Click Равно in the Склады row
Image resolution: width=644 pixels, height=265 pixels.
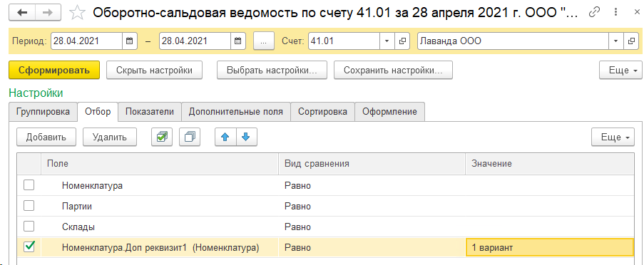(x=298, y=227)
